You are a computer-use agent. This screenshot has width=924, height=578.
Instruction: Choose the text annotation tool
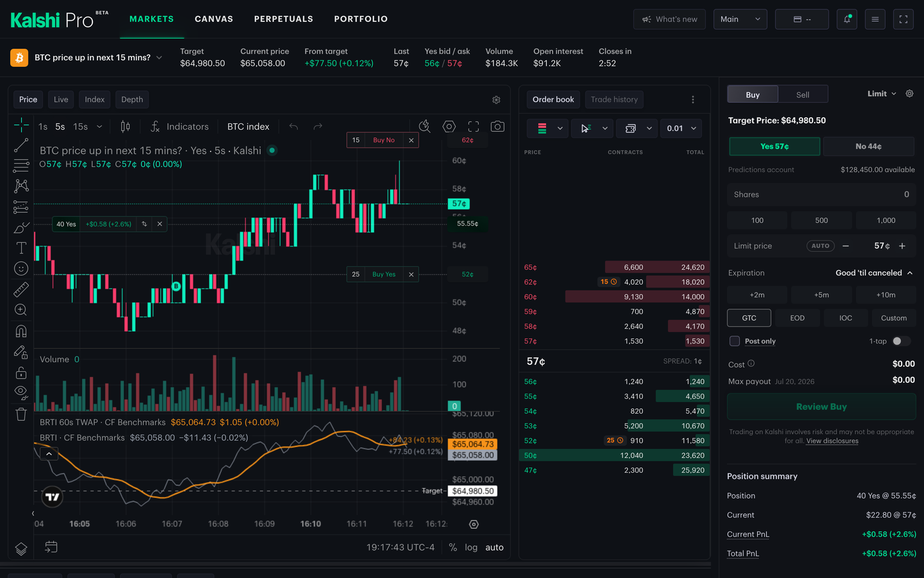click(x=21, y=248)
